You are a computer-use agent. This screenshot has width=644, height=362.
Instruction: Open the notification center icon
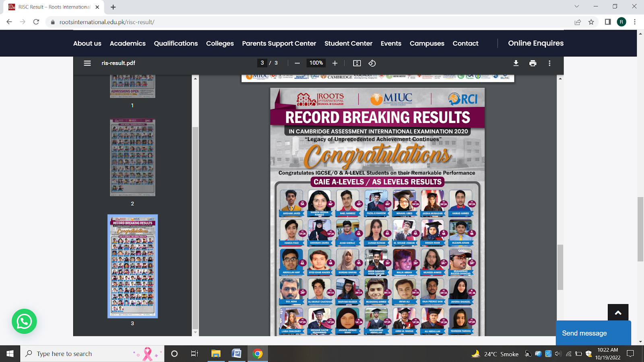630,354
